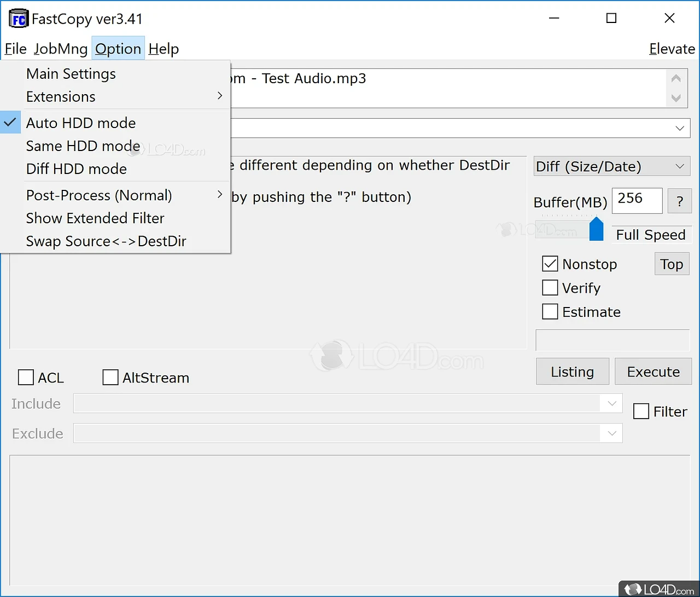The height and width of the screenshot is (597, 700).
Task: Turn on the Filter checkbox
Action: [641, 411]
